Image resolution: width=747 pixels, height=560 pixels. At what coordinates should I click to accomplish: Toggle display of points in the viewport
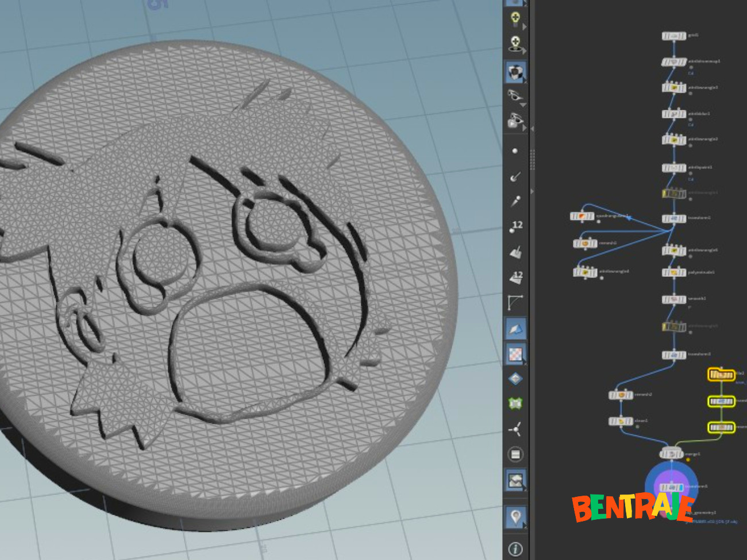515,151
